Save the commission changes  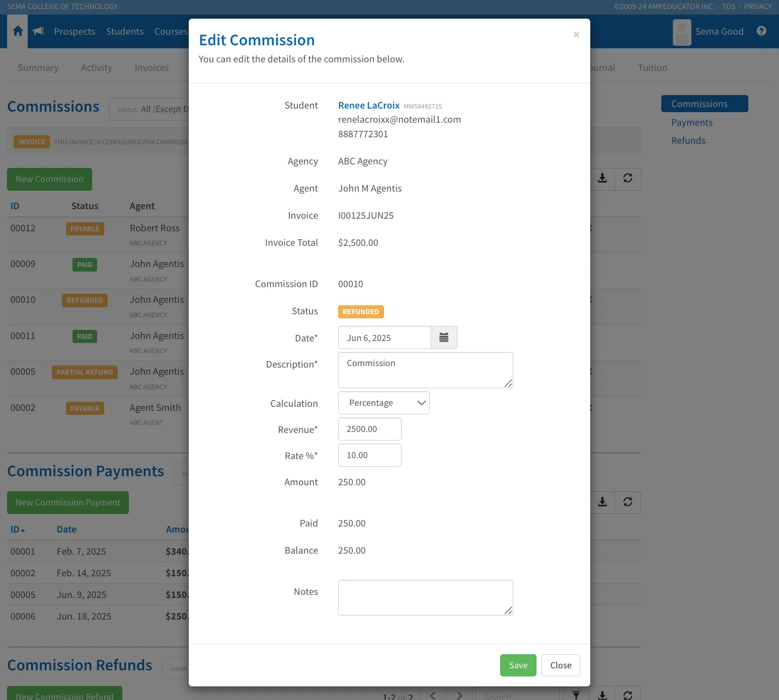(x=518, y=665)
